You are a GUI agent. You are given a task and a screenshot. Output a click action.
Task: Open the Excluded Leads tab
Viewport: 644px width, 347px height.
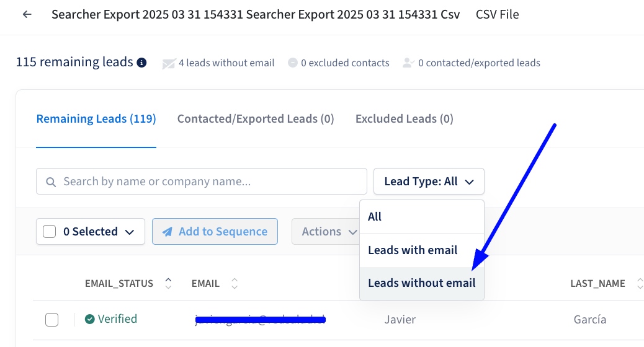coord(404,119)
